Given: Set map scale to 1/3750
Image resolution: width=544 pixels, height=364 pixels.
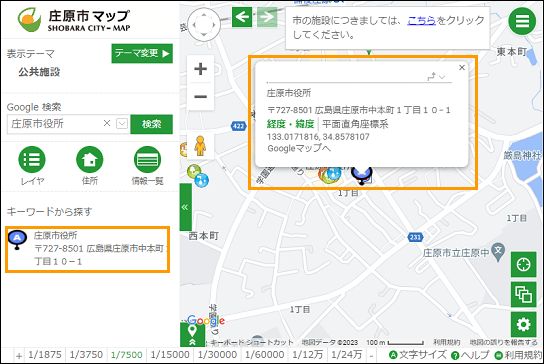Looking at the screenshot, I should point(86,355).
